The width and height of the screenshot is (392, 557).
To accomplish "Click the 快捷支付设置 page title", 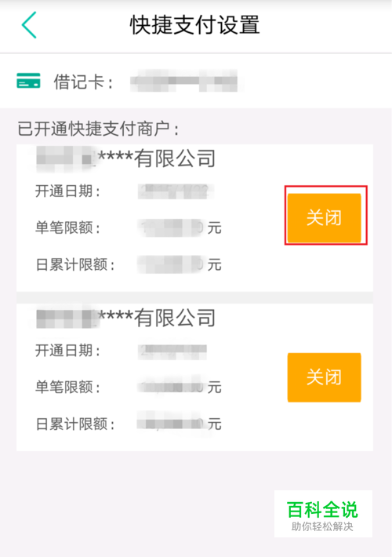I will point(194,25).
